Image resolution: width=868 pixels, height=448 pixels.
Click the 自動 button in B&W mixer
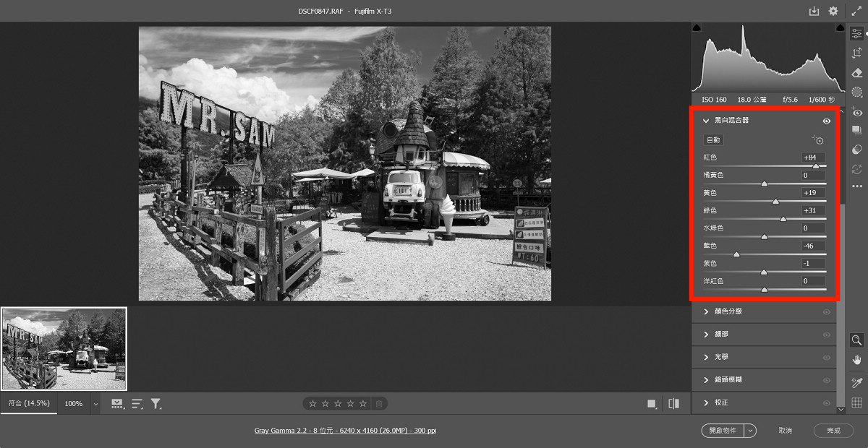(713, 140)
